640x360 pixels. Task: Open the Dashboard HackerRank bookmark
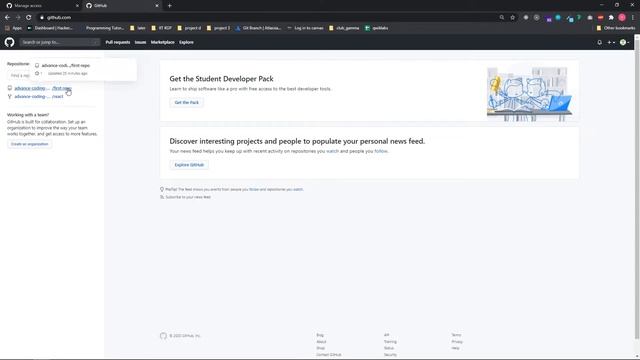coord(50,28)
